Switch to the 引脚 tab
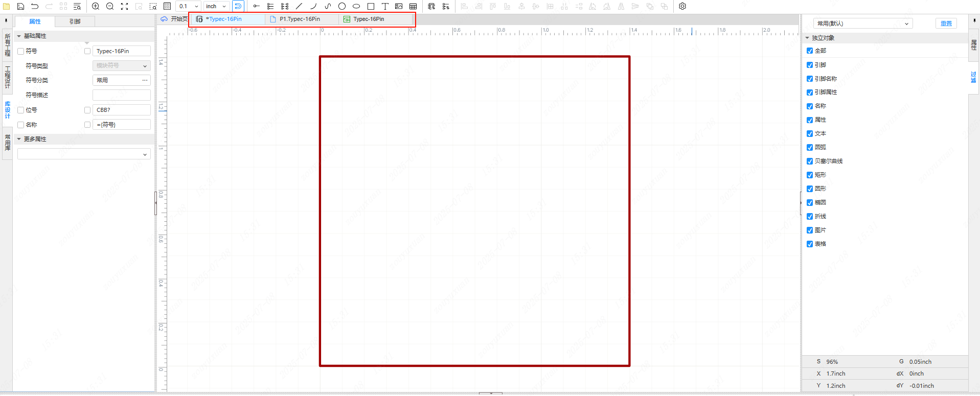This screenshot has width=980, height=396. (75, 21)
